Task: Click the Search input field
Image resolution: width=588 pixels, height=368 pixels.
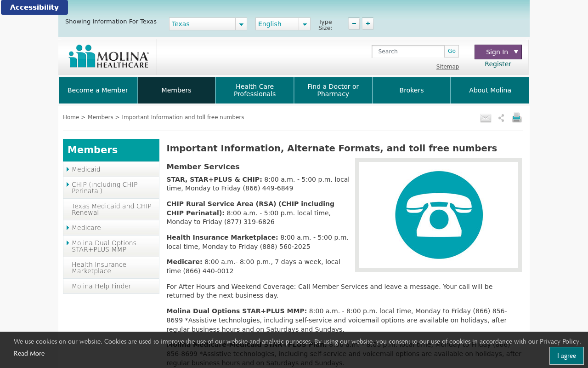Action: tap(408, 52)
